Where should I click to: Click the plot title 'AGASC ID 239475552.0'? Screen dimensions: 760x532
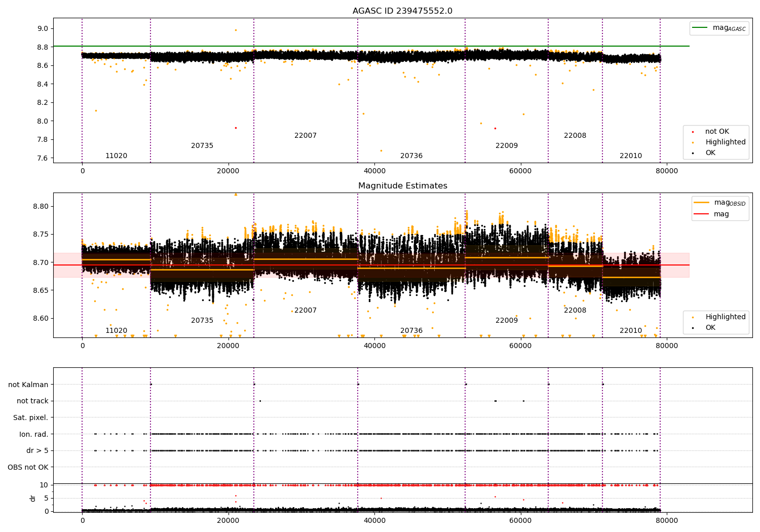[x=402, y=11]
